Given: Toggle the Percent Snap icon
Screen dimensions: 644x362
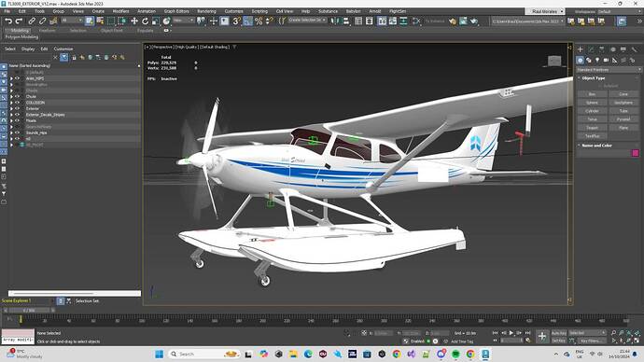Looking at the screenshot, I should [x=259, y=21].
